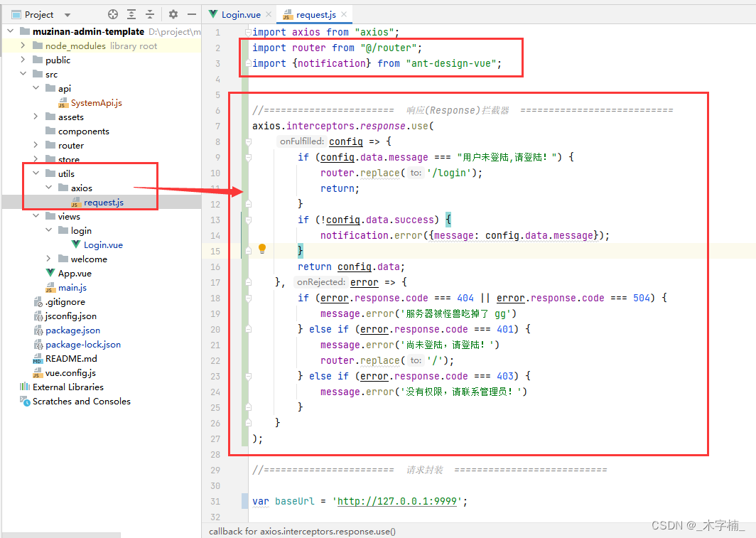This screenshot has width=756, height=538.
Task: Hide the Project panel with minus icon
Action: click(x=191, y=14)
